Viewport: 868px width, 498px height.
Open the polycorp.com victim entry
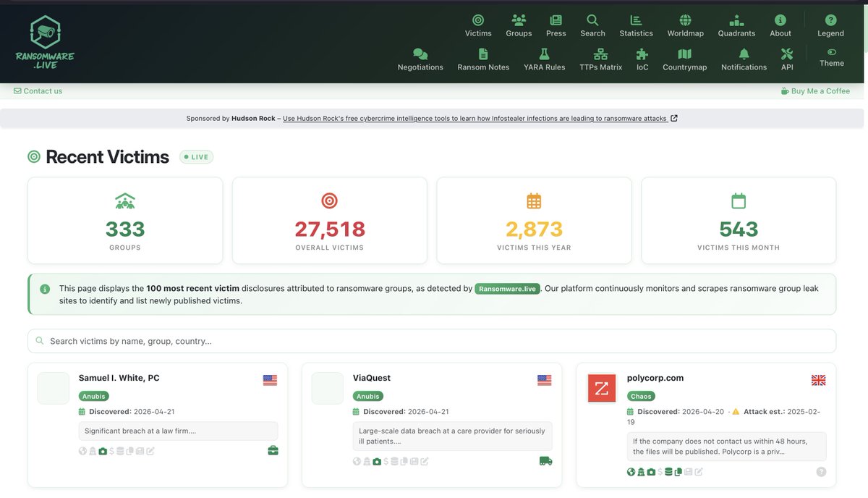(x=655, y=378)
